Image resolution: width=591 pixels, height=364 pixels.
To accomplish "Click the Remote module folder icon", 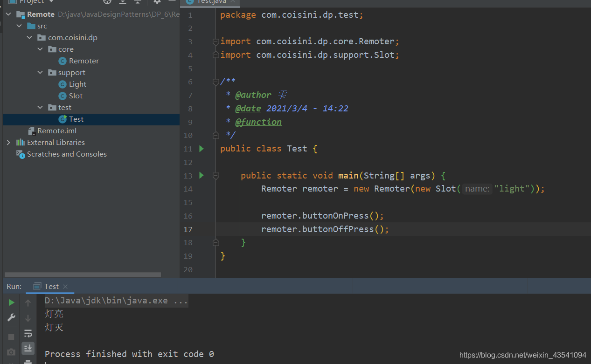I will tap(21, 14).
